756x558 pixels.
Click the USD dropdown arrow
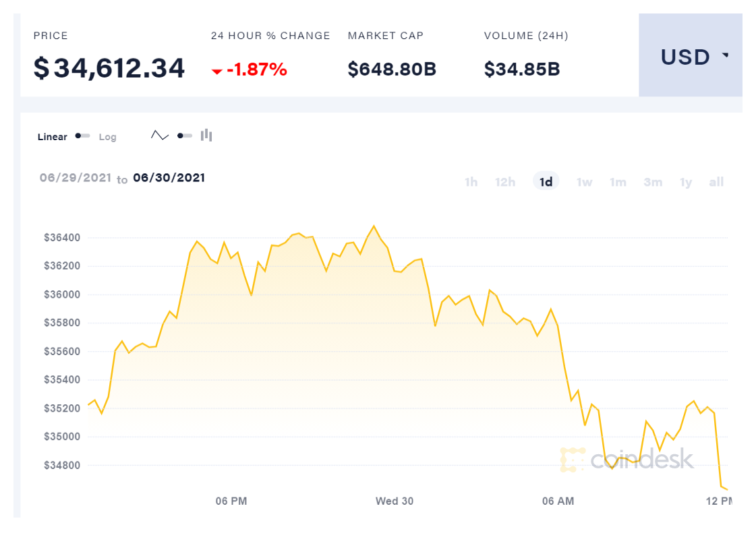point(726,55)
